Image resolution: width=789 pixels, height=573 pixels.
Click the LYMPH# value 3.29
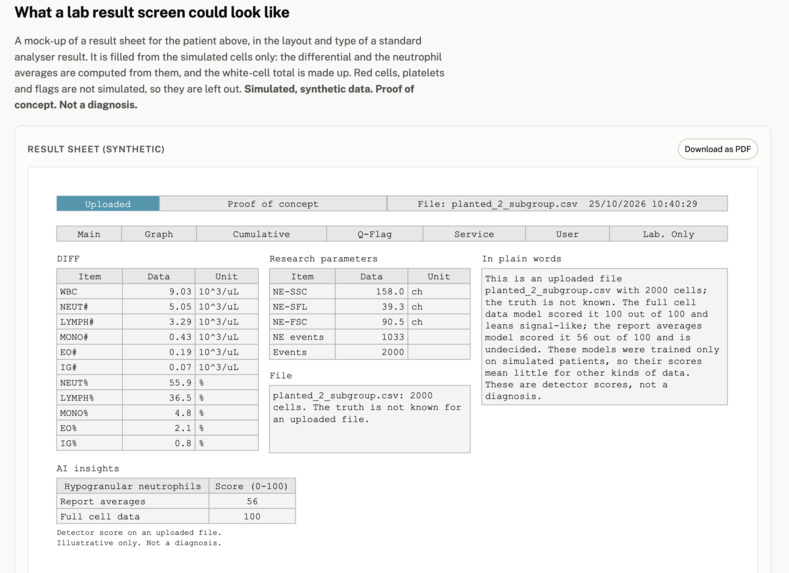click(159, 322)
